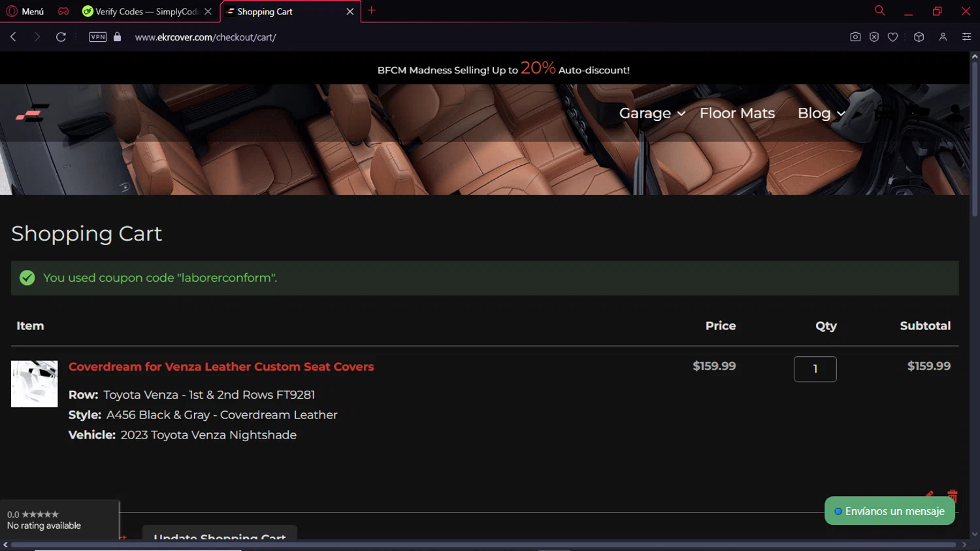This screenshot has height=551, width=980.
Task: Click the 0.0 star rating widget
Action: (59, 520)
